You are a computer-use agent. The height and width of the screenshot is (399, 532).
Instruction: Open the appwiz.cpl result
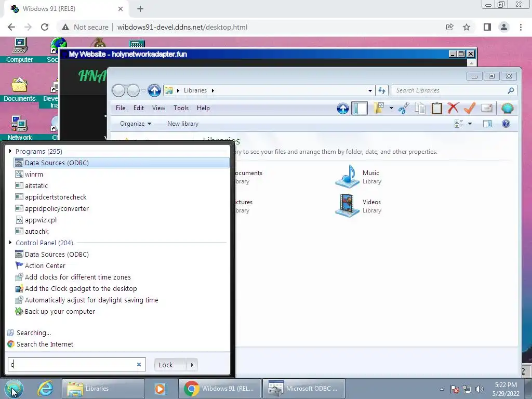(x=122, y=220)
